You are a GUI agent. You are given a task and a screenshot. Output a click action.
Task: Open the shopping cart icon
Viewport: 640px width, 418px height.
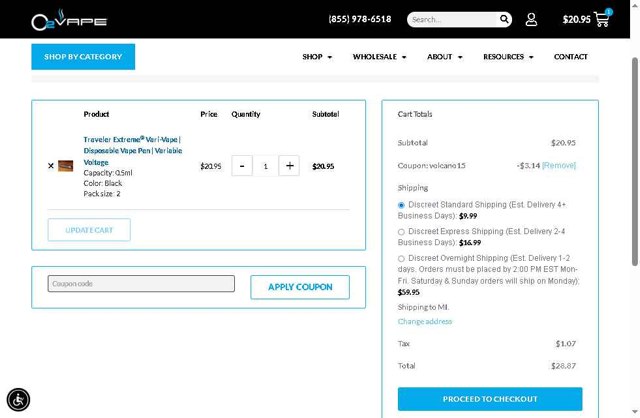click(602, 19)
